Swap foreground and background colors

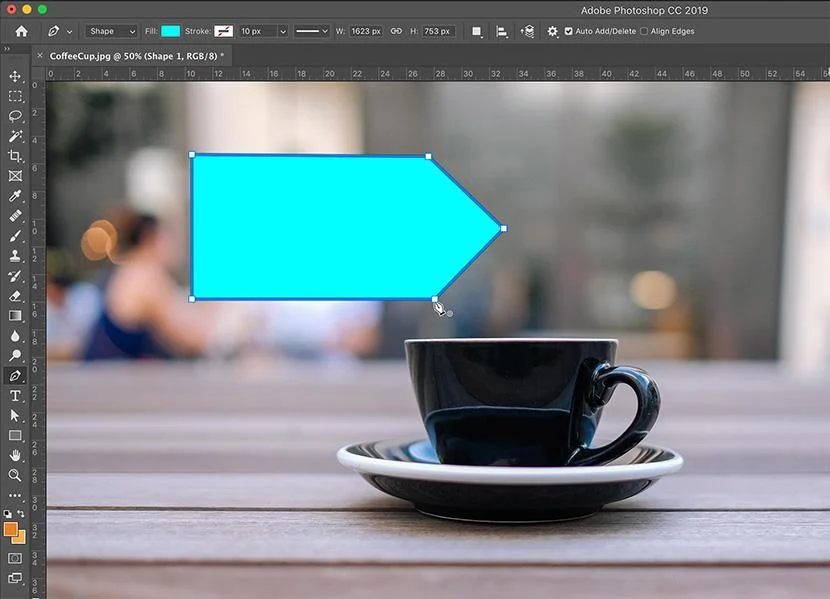[x=21, y=513]
